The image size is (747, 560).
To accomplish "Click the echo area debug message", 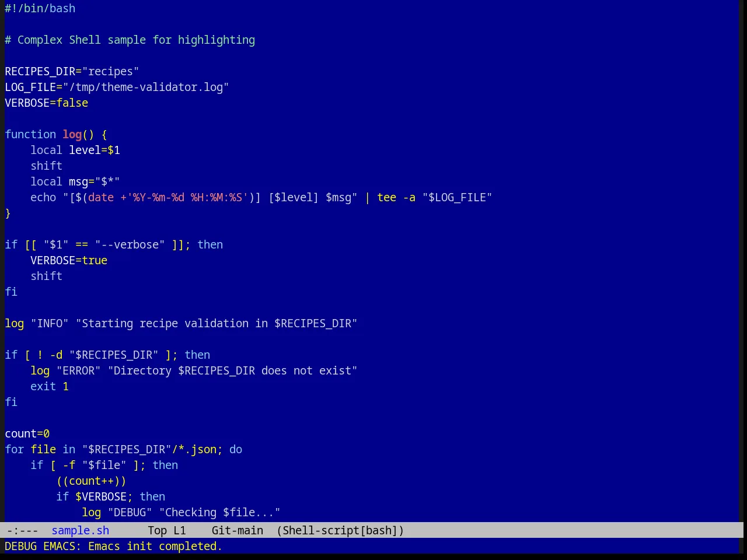I will [x=113, y=546].
